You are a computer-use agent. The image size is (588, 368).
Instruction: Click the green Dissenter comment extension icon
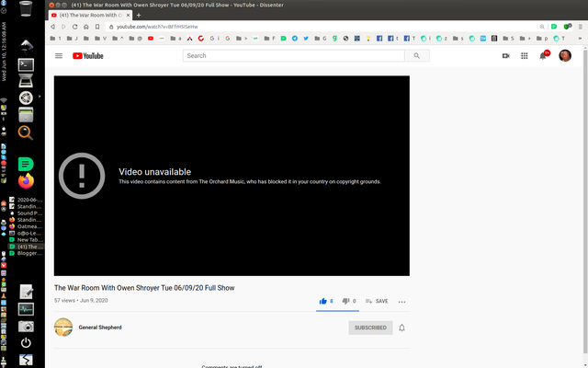tap(554, 27)
